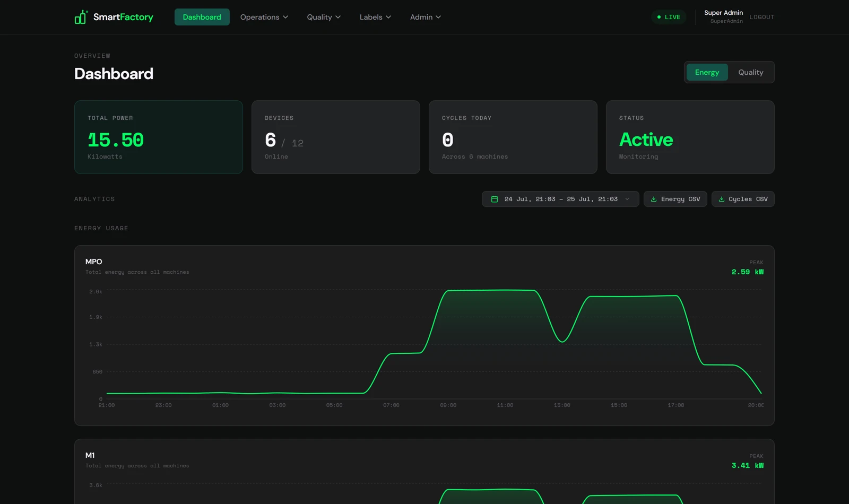The image size is (849, 504).
Task: Click the ENERGY USAGE section heading
Action: (101, 228)
